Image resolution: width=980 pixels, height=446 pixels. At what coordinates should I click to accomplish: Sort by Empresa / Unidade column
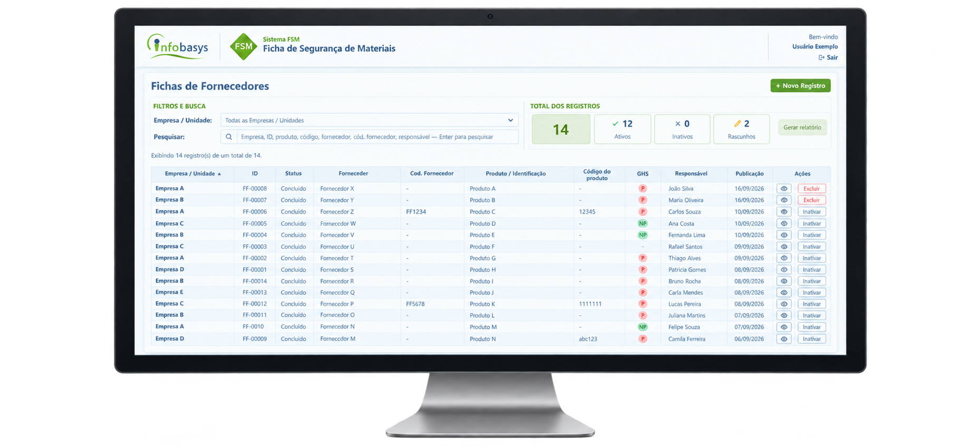coord(193,173)
